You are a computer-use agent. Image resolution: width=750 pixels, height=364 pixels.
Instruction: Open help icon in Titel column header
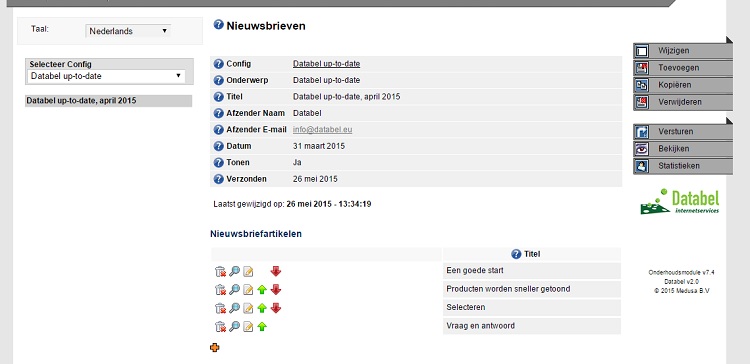point(516,254)
